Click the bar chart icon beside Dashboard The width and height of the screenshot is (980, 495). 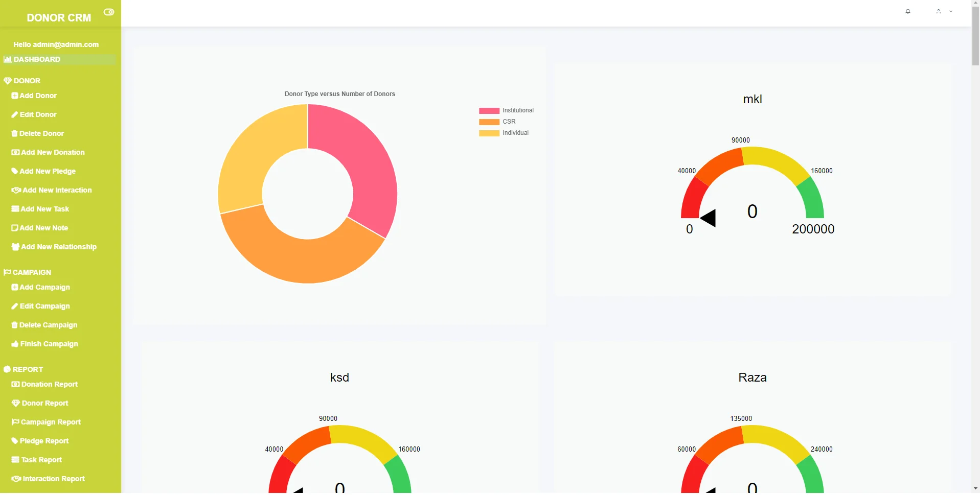[x=8, y=60]
